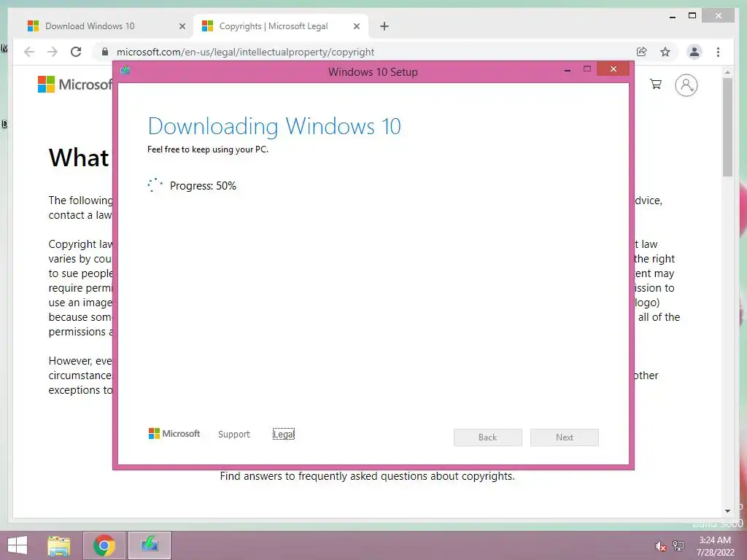Close the Download Windows 10 tab

tap(182, 26)
